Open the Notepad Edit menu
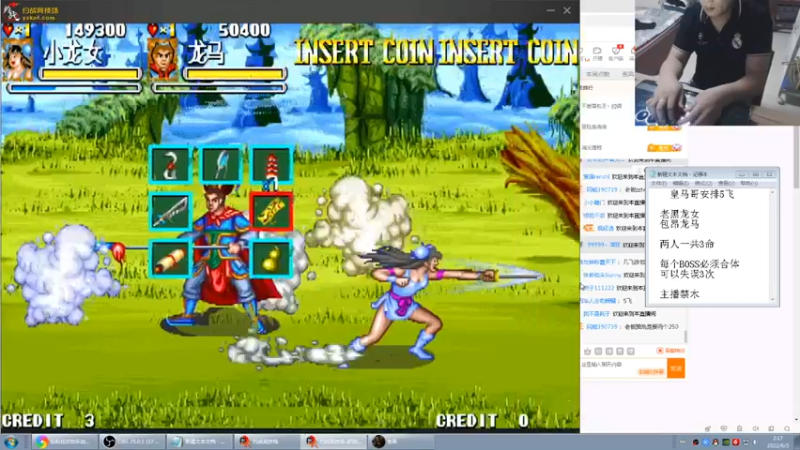Viewport: 800px width, 450px height. (x=681, y=183)
